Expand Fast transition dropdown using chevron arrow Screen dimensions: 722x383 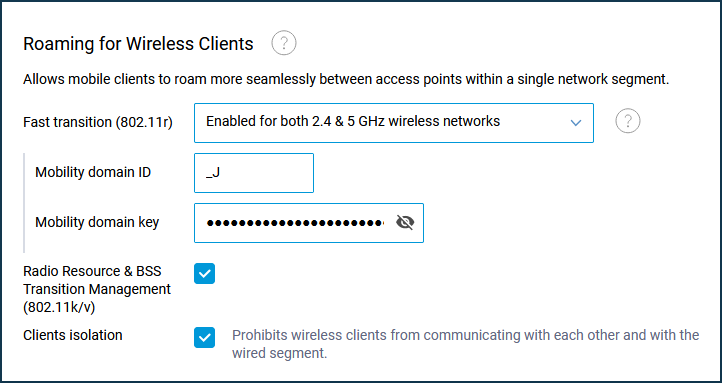coord(576,123)
